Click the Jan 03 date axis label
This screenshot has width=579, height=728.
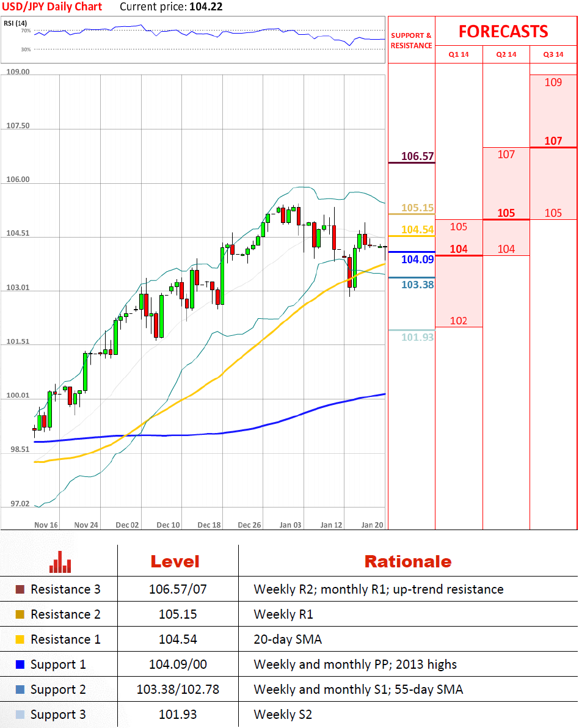[290, 525]
